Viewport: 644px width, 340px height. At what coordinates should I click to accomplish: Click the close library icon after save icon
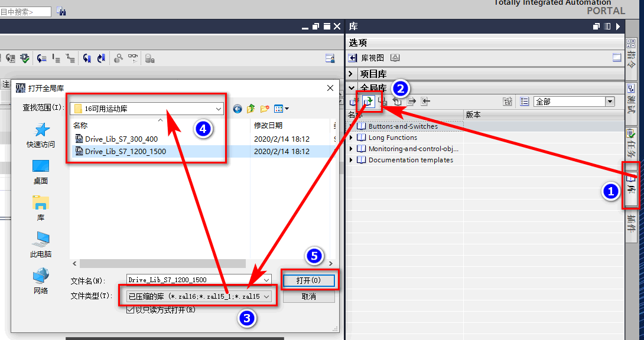[x=397, y=102]
